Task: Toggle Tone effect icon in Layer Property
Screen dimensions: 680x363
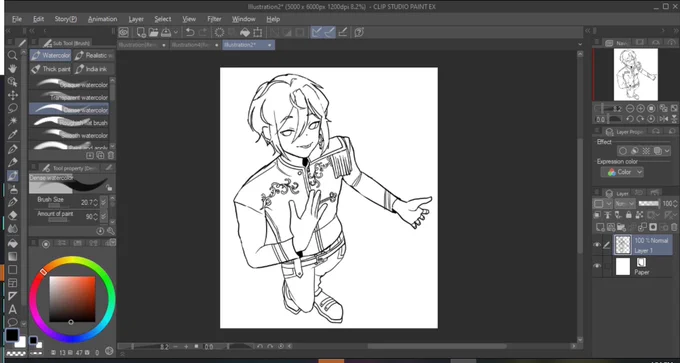Action: pyautogui.click(x=646, y=151)
